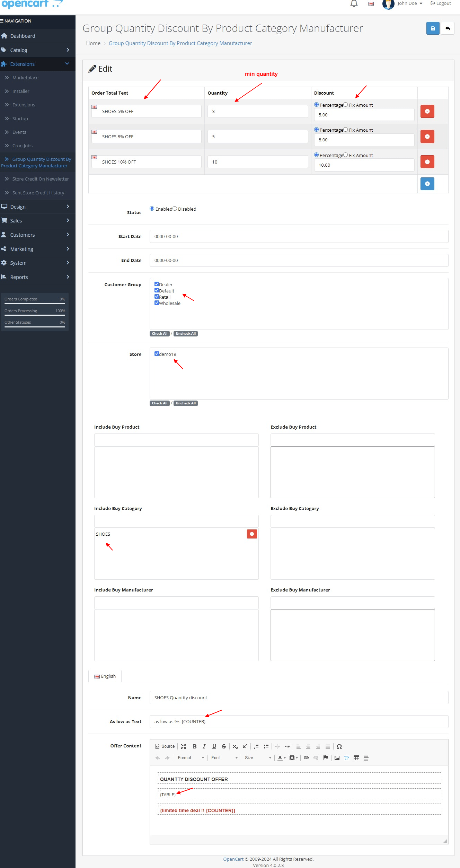Toggle bold in Offer Content editor
Screen dimensions: 460x868
coord(195,746)
